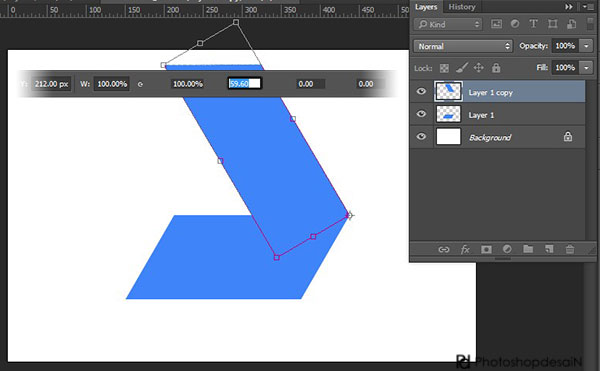Lock transparent pixels icon
This screenshot has height=371, width=600.
[444, 68]
